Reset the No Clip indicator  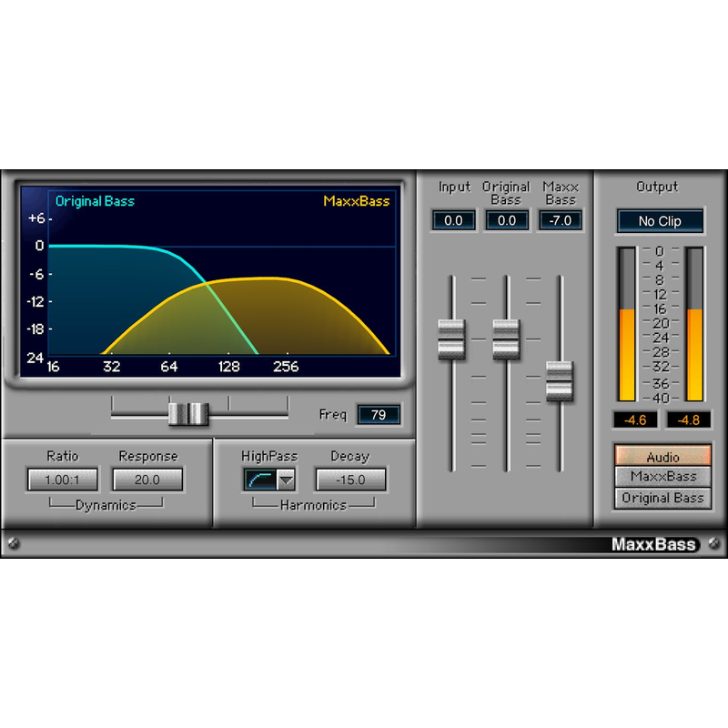[x=660, y=220]
